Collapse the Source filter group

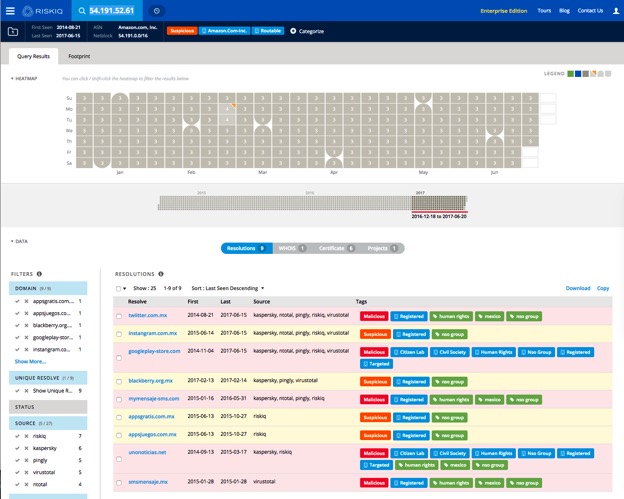tap(48, 423)
